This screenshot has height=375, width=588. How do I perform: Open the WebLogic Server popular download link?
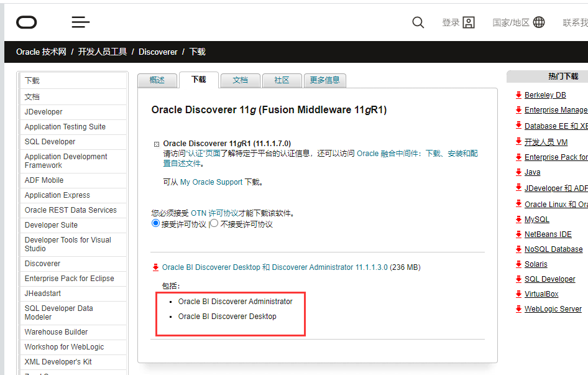[x=553, y=309]
